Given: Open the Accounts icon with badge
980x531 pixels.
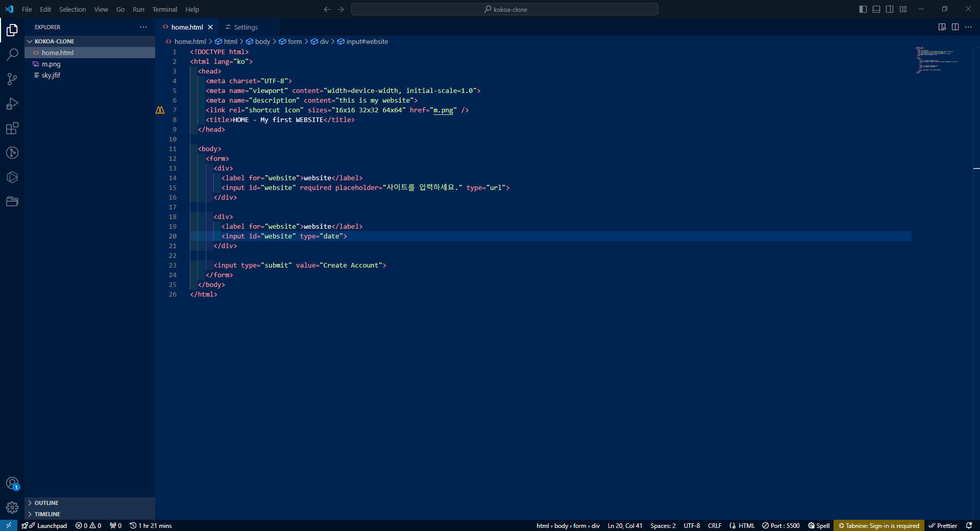Looking at the screenshot, I should [12, 483].
